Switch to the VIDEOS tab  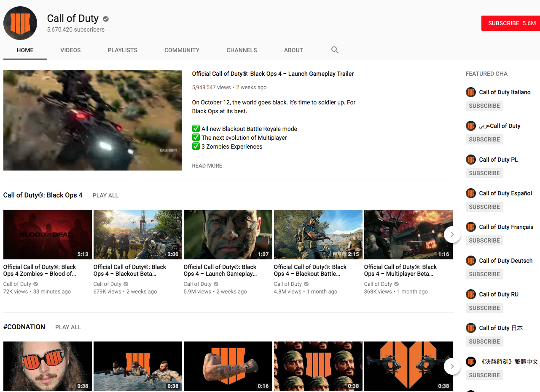[x=70, y=50]
